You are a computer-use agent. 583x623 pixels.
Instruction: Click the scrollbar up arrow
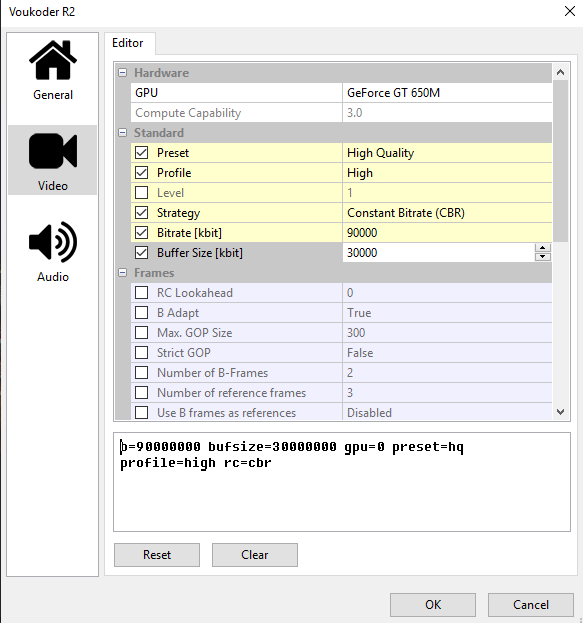coord(560,72)
